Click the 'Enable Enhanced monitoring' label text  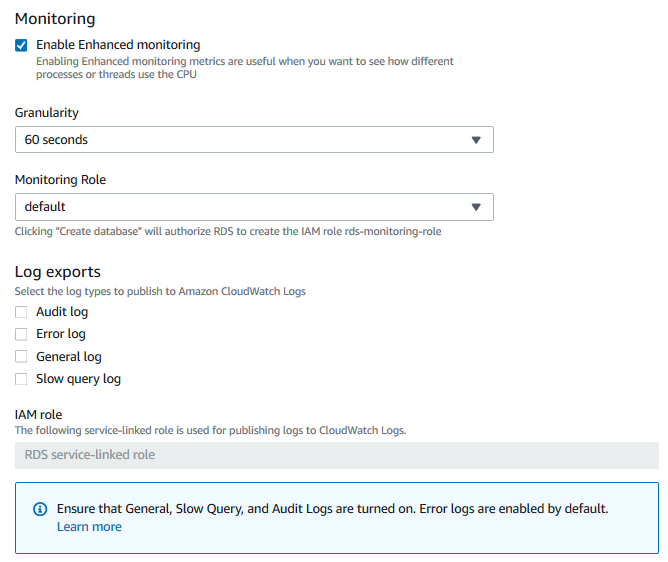[118, 45]
